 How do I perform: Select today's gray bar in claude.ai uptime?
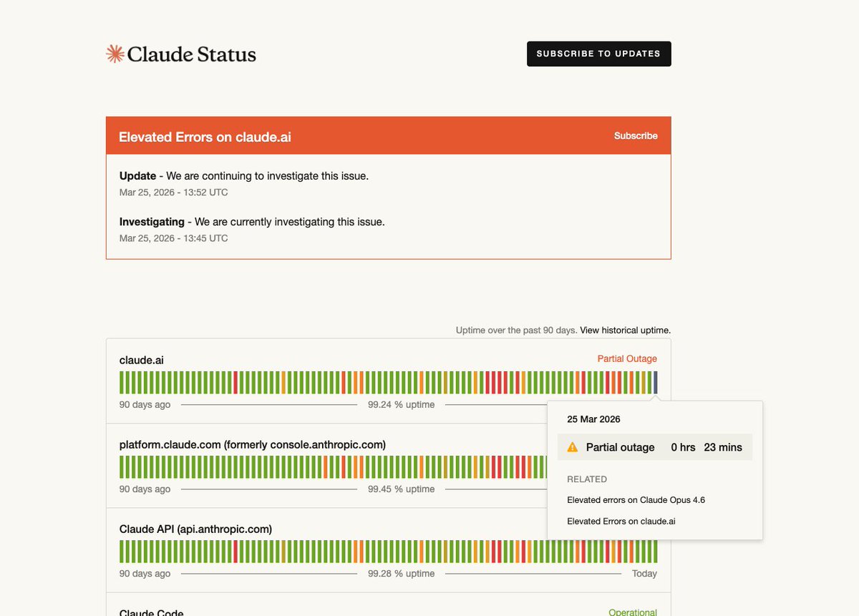click(x=655, y=383)
